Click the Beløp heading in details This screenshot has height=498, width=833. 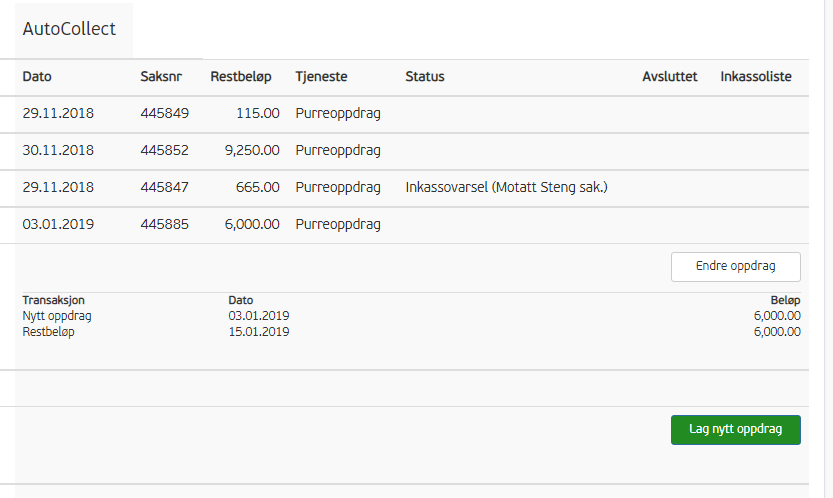click(x=783, y=300)
